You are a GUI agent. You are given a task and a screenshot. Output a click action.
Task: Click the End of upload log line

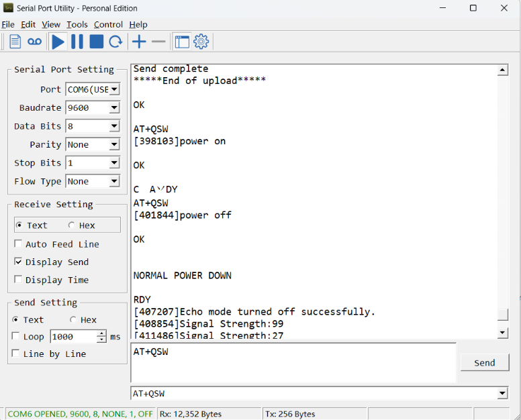[x=199, y=81]
